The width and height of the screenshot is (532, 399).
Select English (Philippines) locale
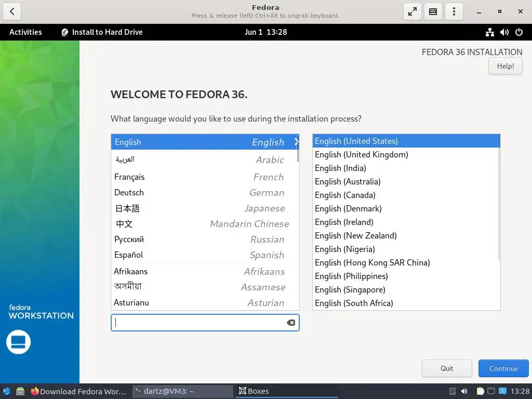[406, 276]
